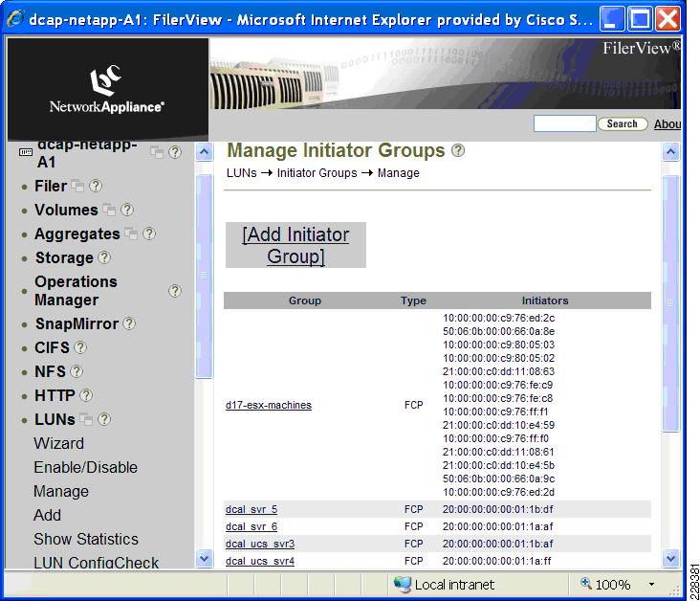
Task: Open help icon next to Aggregates
Action: (x=148, y=234)
